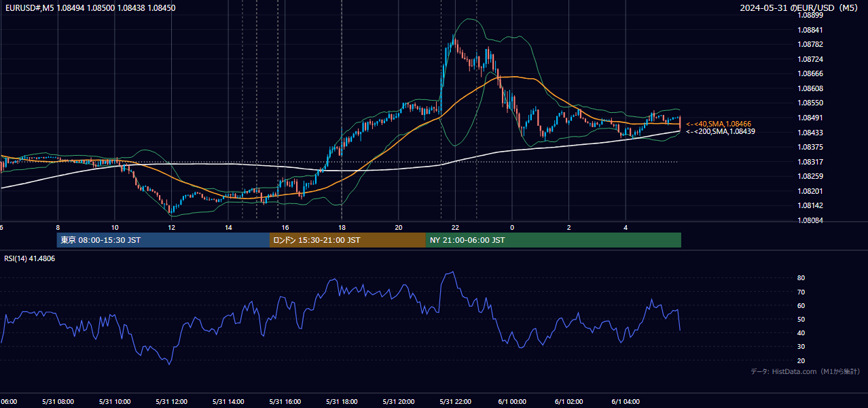This screenshot has width=868, height=408.
Task: Click the RSI scale value 80
Action: [x=801, y=278]
